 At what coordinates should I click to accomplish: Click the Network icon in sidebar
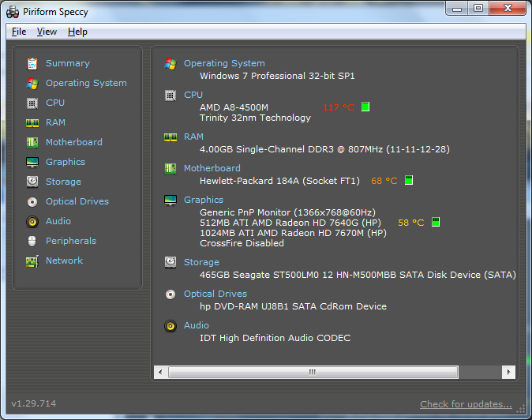pyautogui.click(x=32, y=261)
